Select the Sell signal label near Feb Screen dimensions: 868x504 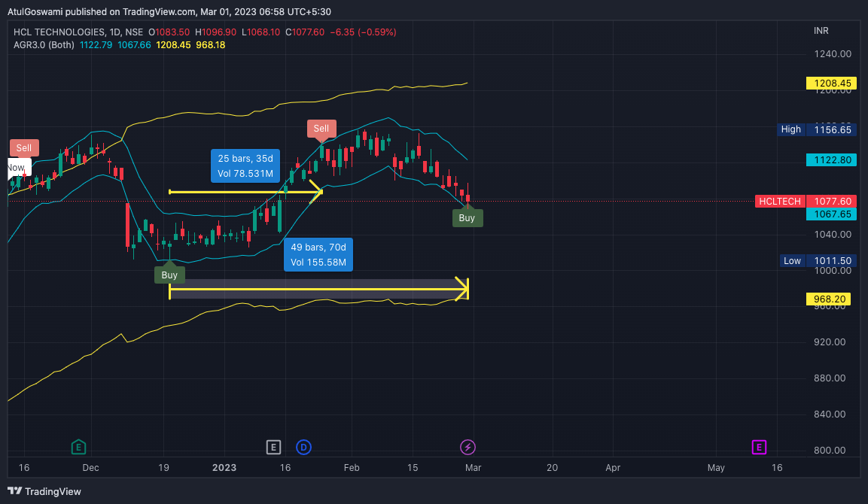pyautogui.click(x=321, y=129)
